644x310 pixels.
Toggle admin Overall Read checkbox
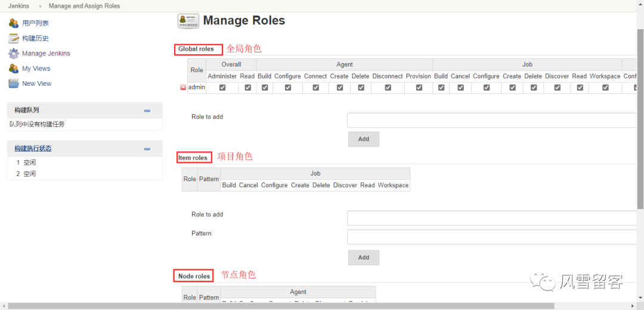pyautogui.click(x=247, y=88)
